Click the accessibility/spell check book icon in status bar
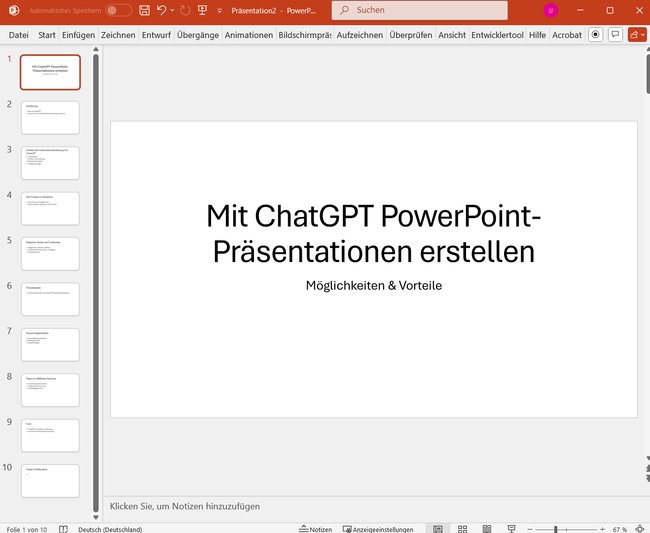The height and width of the screenshot is (533, 650). pyautogui.click(x=63, y=529)
